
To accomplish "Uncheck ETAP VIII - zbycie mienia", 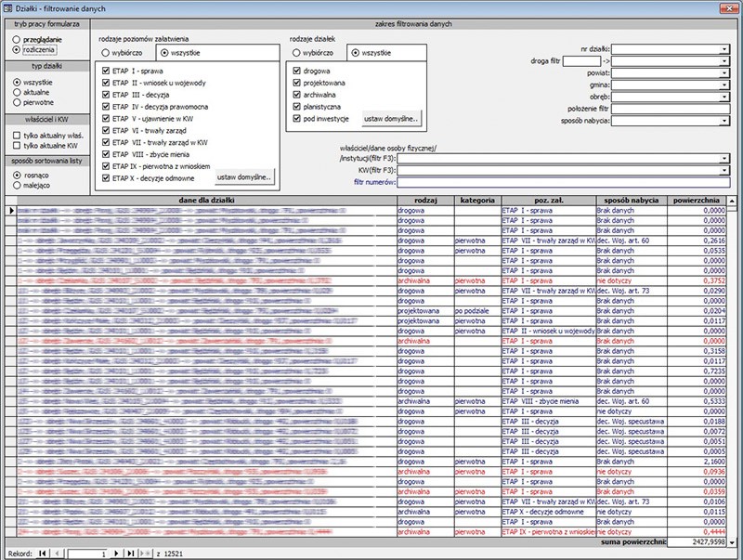I will (106, 154).
